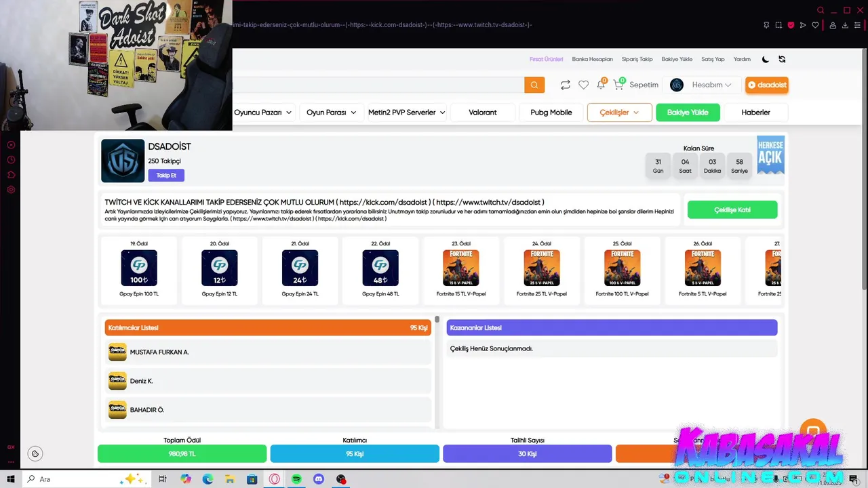Open the Discord taskbar icon
This screenshot has height=488, width=868.
pos(319,479)
